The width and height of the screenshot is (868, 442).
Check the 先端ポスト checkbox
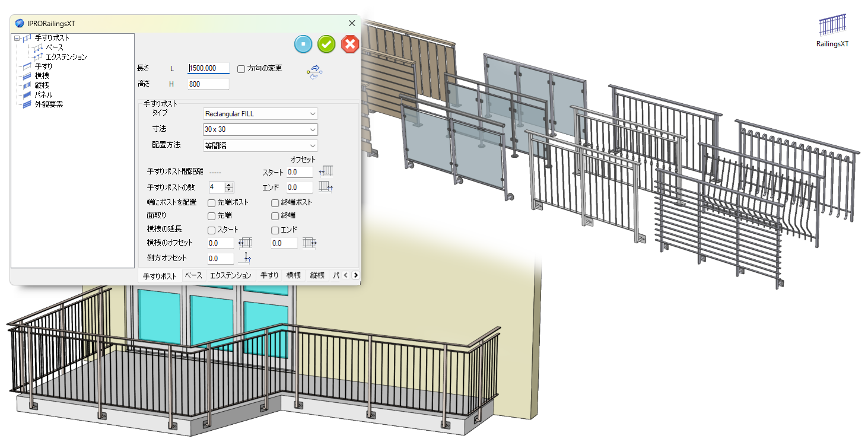click(x=211, y=202)
